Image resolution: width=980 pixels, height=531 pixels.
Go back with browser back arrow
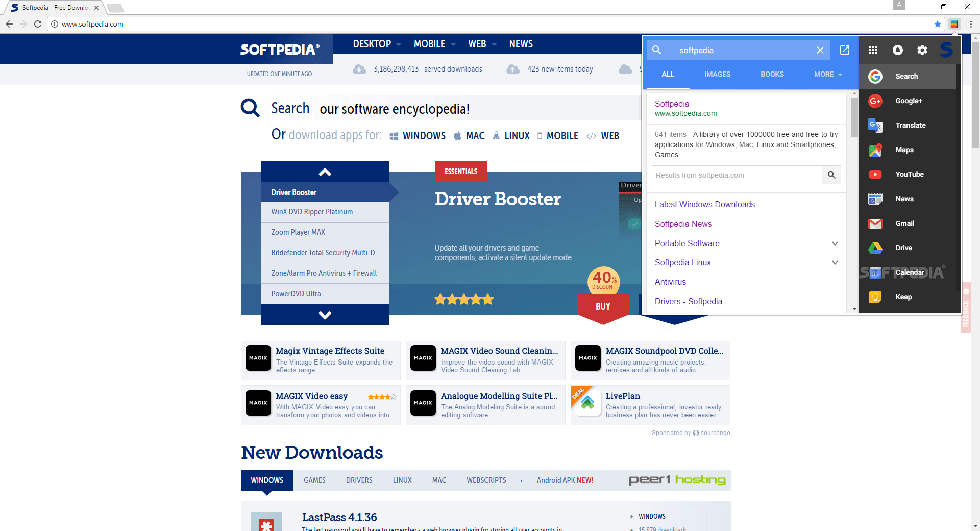tap(9, 24)
